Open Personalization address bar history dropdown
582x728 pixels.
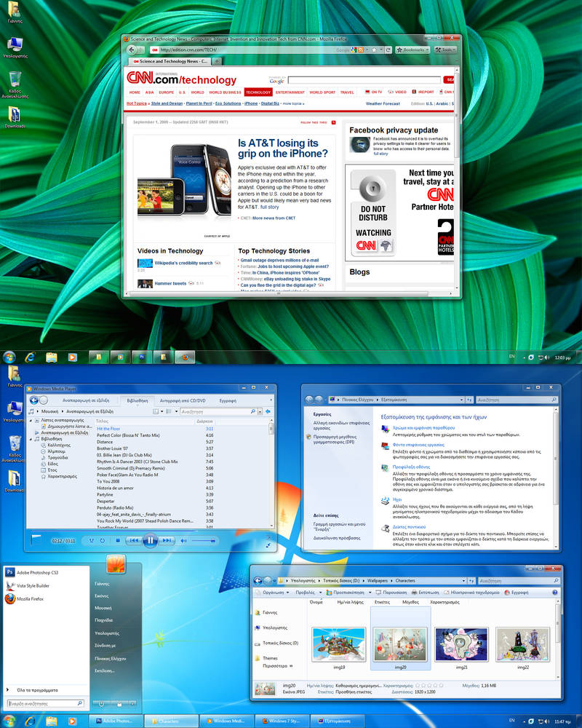(461, 400)
